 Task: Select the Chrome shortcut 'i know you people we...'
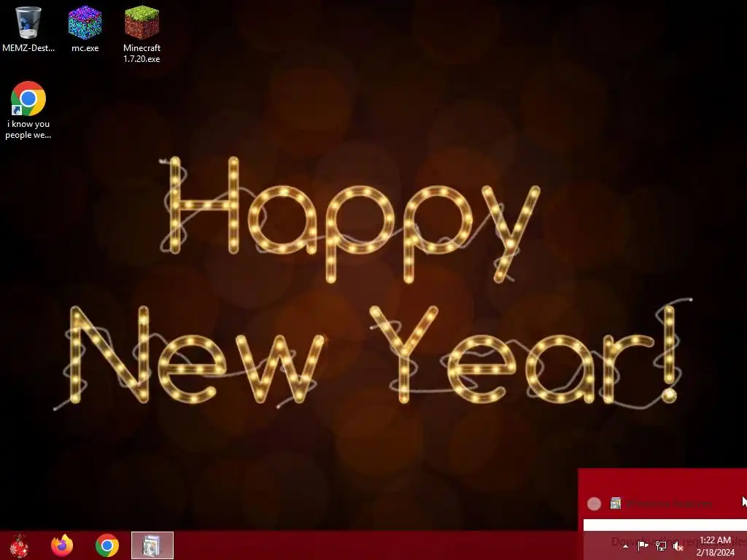click(28, 110)
